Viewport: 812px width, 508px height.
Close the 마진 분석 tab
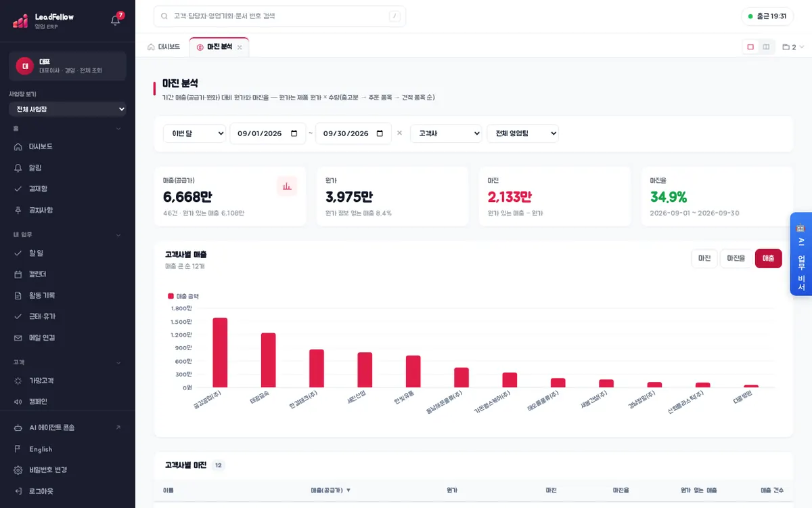240,47
